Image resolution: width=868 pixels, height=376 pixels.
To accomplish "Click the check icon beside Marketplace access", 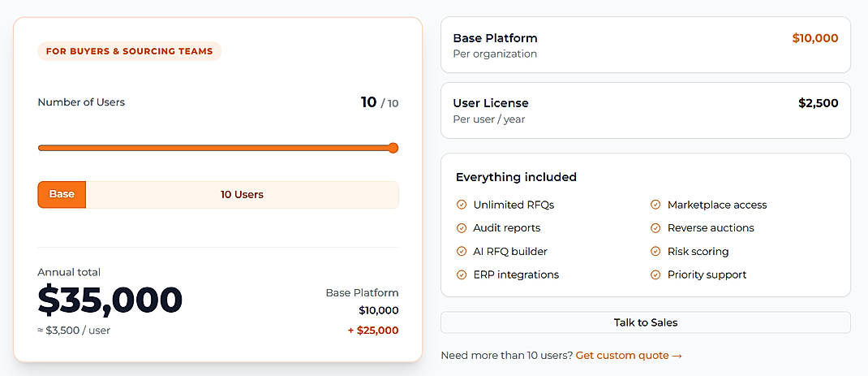I will [x=655, y=205].
